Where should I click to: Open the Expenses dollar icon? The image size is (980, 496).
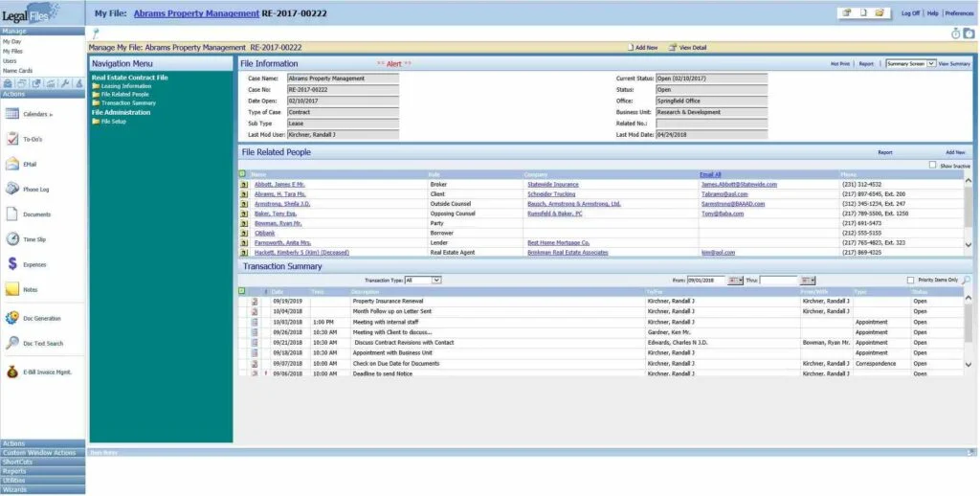[11, 264]
